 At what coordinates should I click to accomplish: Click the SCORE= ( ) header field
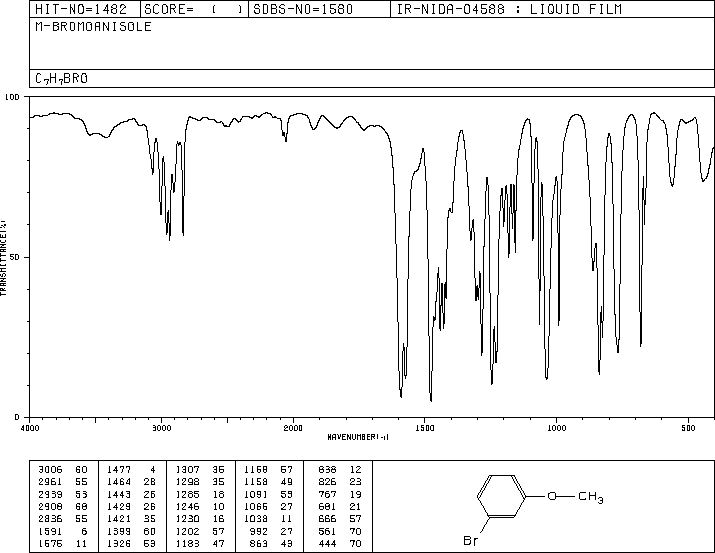pyautogui.click(x=193, y=9)
